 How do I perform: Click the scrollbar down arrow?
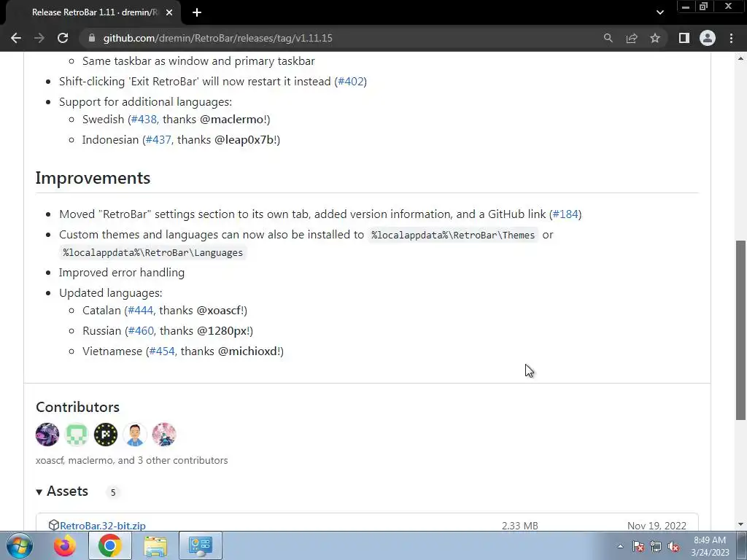[x=740, y=524]
